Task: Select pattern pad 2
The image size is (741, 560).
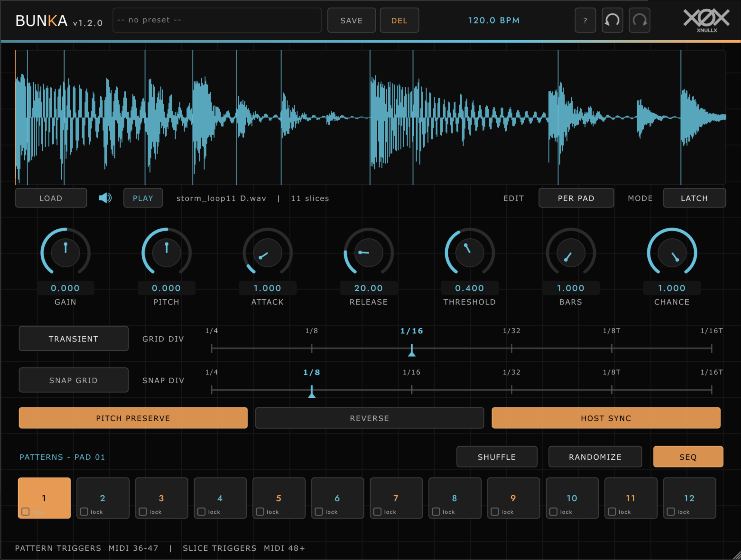Action: [103, 498]
